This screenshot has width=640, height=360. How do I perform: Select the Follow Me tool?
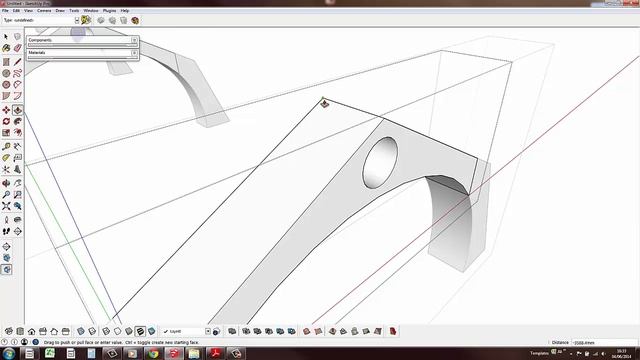[18, 122]
